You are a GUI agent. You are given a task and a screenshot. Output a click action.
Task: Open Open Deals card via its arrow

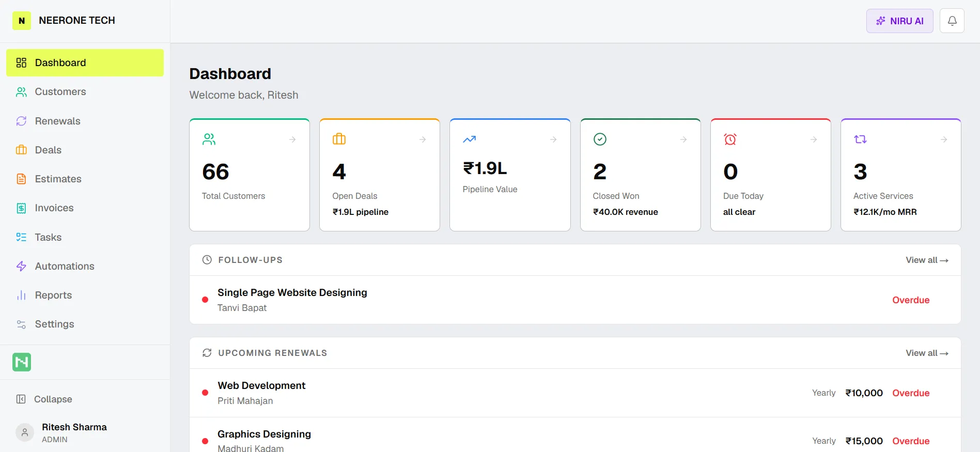tap(423, 139)
